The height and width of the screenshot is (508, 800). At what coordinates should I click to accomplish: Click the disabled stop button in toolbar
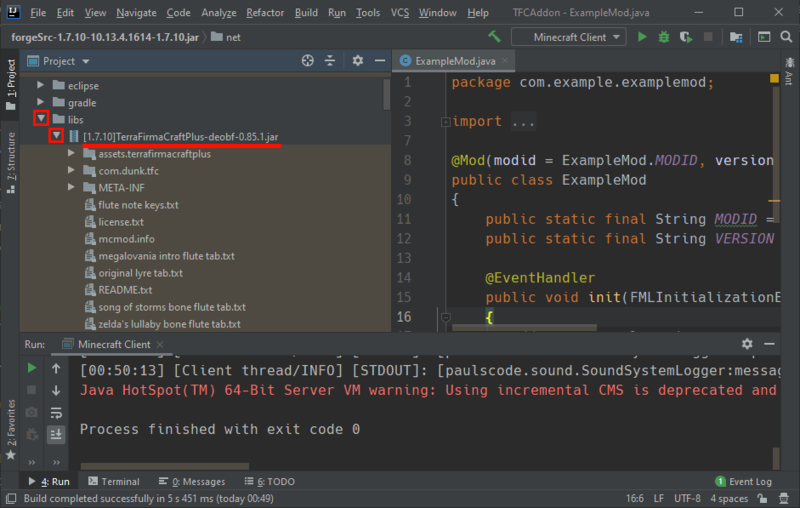(708, 37)
